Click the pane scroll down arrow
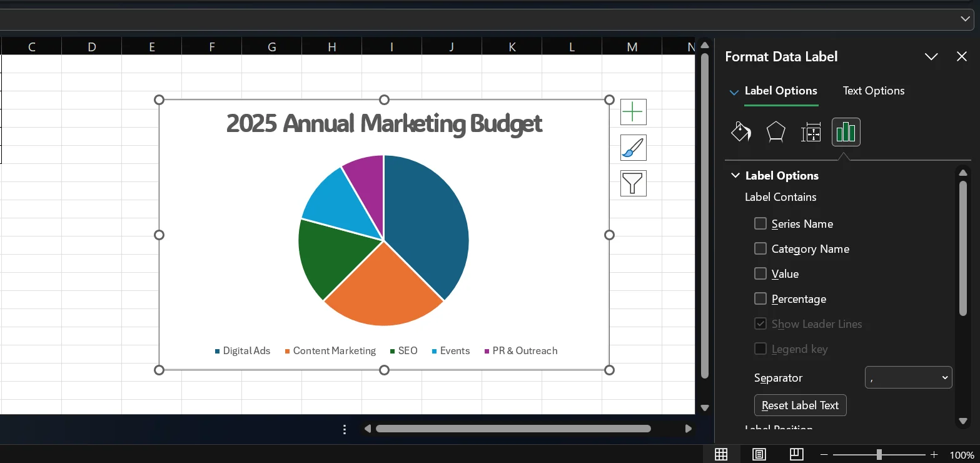Viewport: 980px width, 463px height. click(963, 420)
